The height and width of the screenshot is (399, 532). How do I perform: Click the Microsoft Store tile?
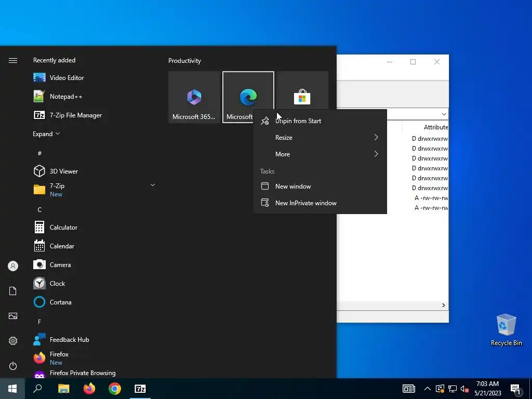[302, 91]
